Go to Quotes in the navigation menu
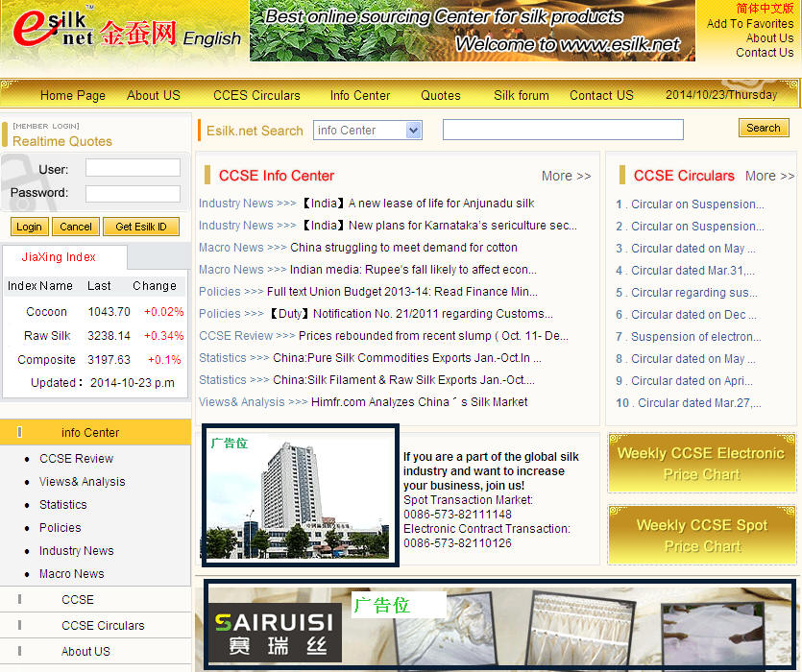This screenshot has width=802, height=672. click(441, 95)
